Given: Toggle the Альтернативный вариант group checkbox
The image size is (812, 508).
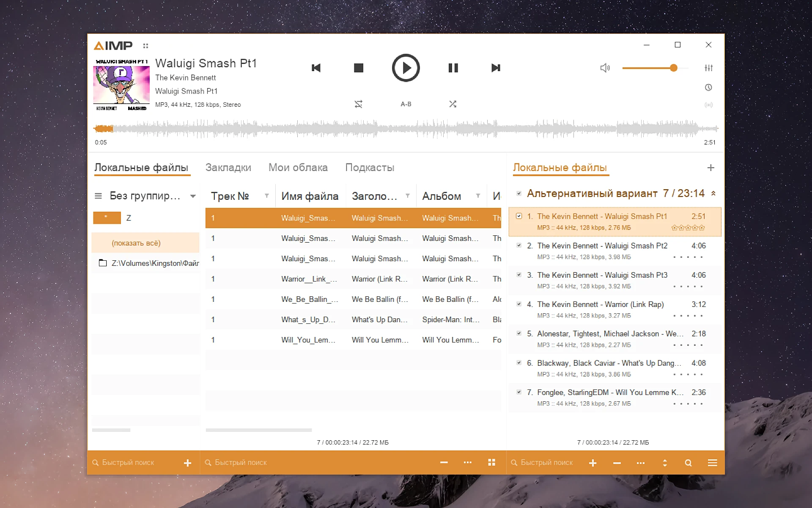Looking at the screenshot, I should (519, 193).
